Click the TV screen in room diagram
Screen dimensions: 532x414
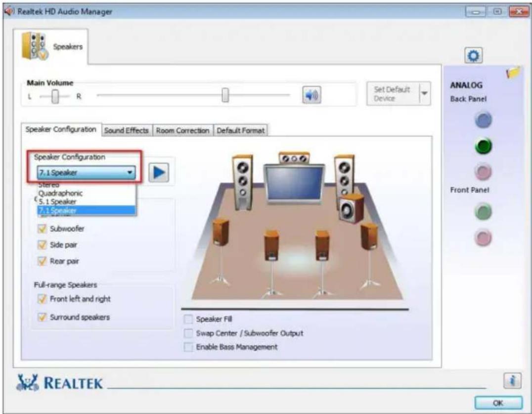click(295, 183)
